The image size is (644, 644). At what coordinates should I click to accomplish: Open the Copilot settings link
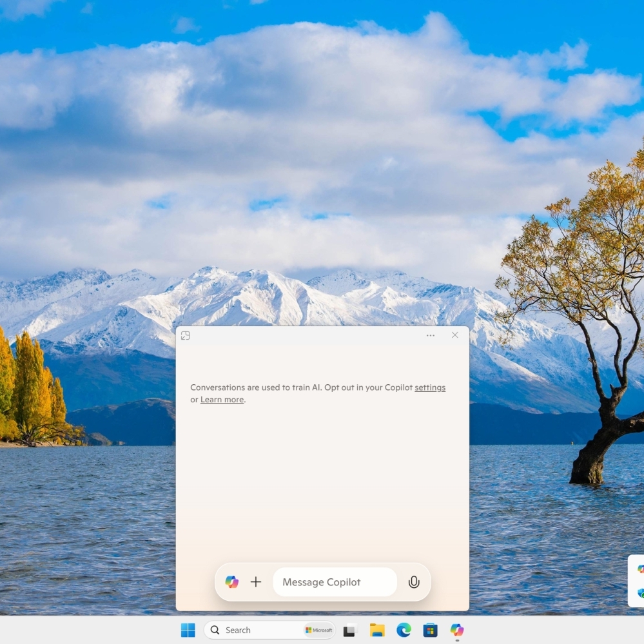429,387
